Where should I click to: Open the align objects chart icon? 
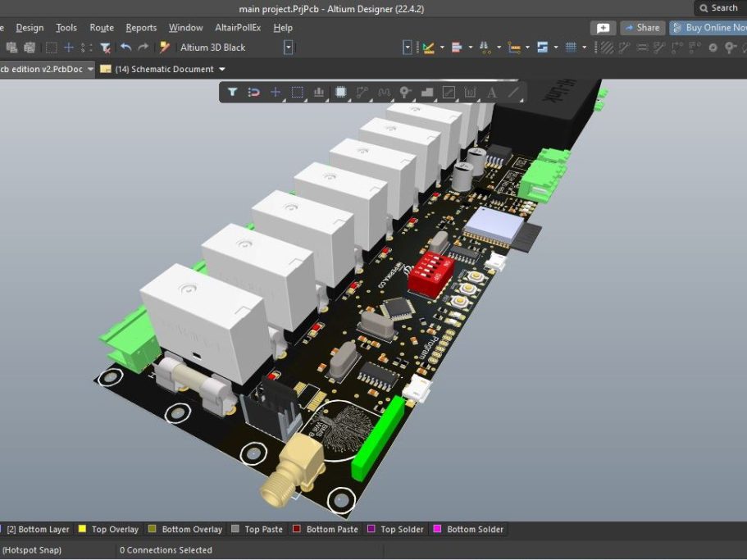(x=319, y=93)
